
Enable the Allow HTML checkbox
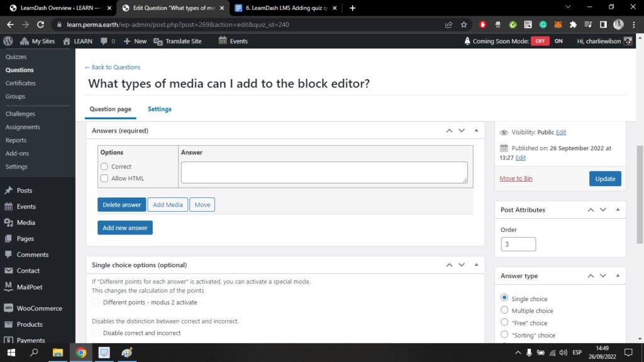(x=104, y=178)
